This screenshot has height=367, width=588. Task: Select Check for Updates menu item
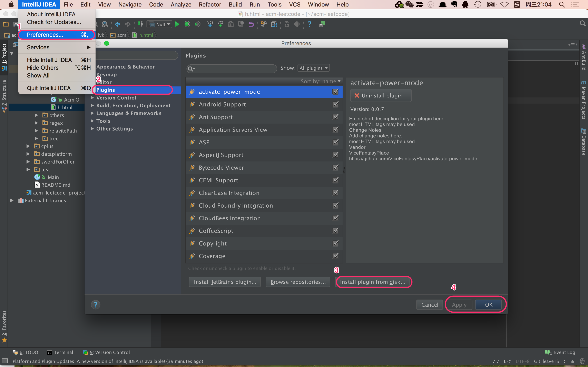tap(54, 22)
